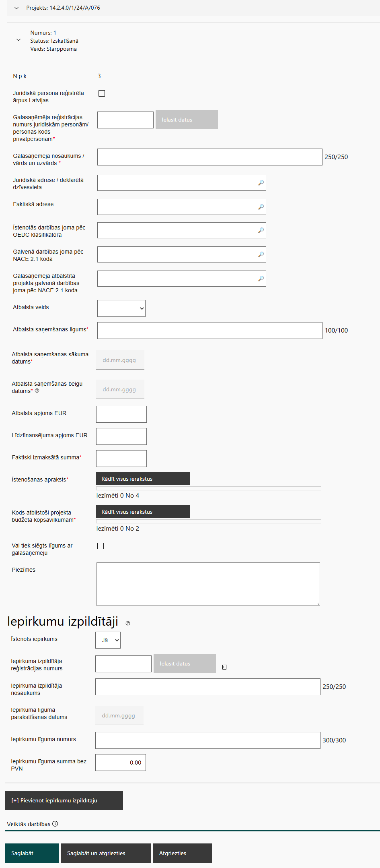
Task: Open OEDC klasifikatora lookup magnifier
Action: pyautogui.click(x=261, y=230)
